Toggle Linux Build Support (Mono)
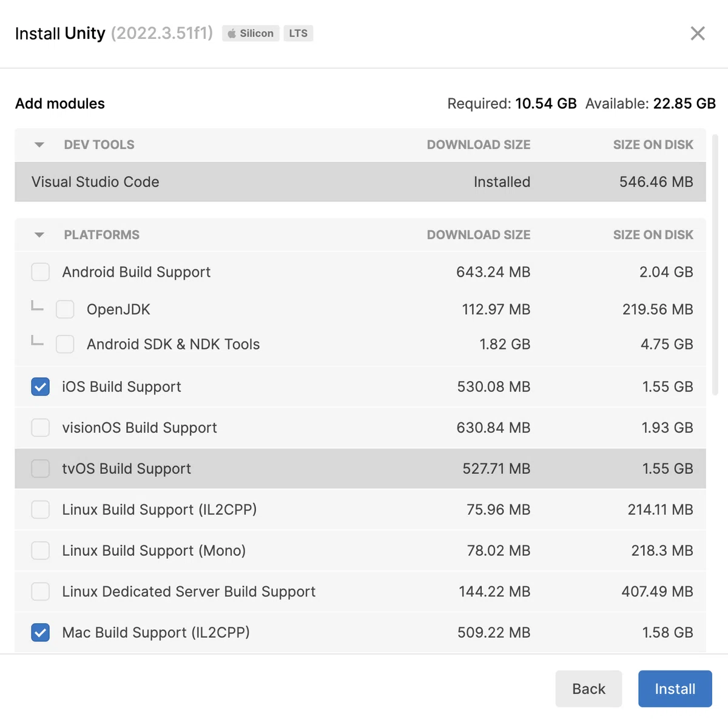This screenshot has height=719, width=728. pos(41,550)
